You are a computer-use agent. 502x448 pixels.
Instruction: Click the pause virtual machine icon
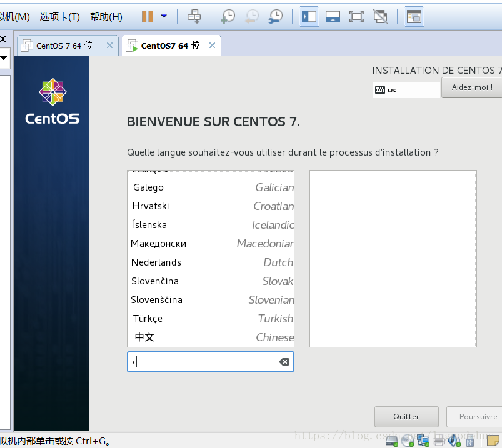click(x=148, y=17)
